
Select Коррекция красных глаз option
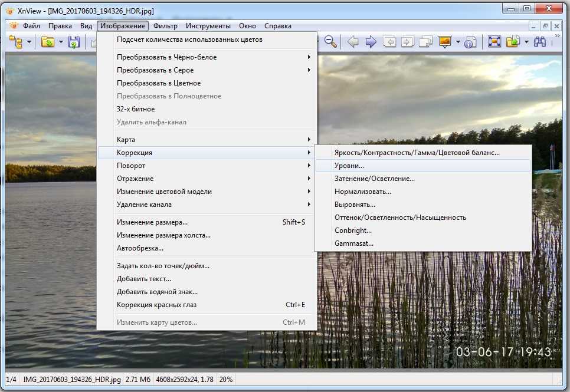pos(156,305)
